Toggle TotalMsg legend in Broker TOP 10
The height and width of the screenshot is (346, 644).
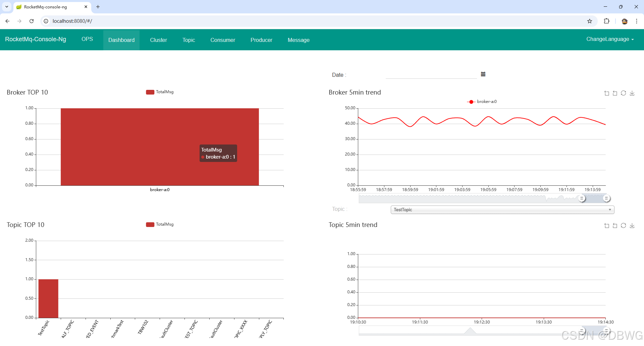[160, 92]
